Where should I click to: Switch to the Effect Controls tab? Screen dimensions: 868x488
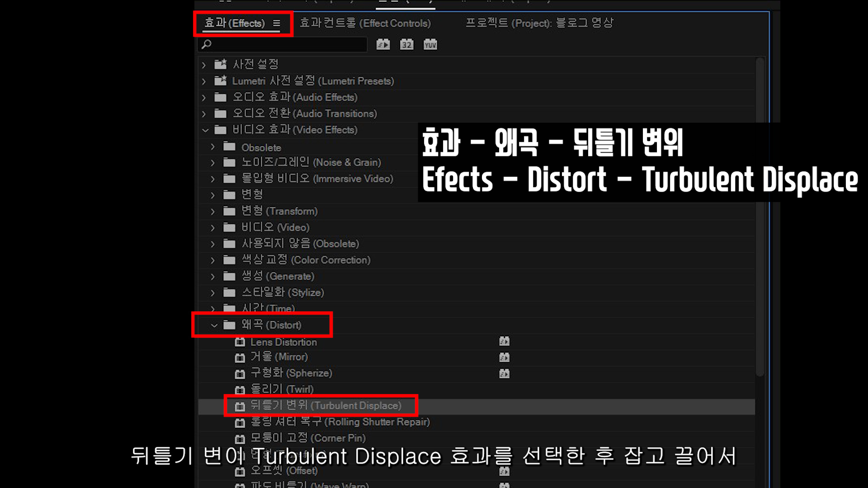pyautogui.click(x=365, y=23)
